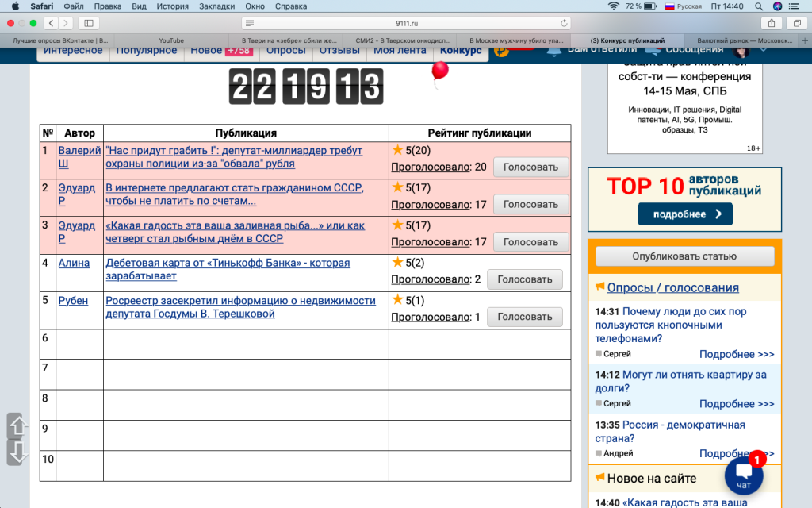Open the Тинькофф Банка debit card article

pos(228,269)
